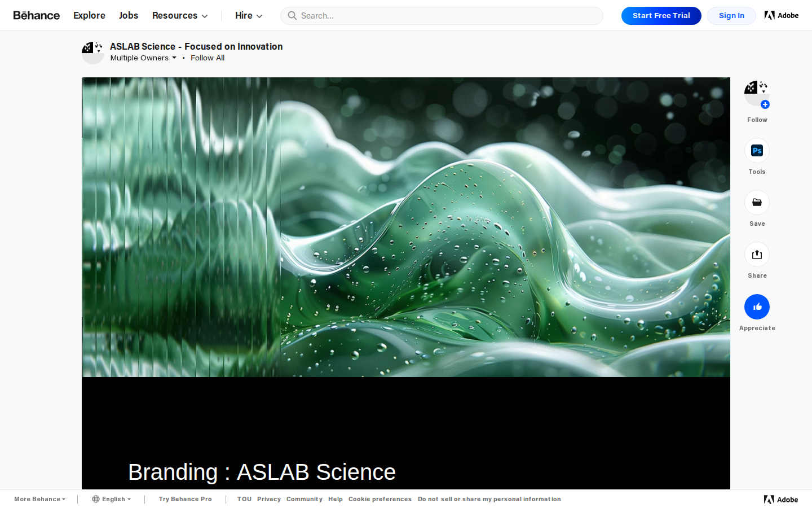The height and width of the screenshot is (508, 812).
Task: Open the Photoshop Tools icon in sidebar
Action: (x=757, y=150)
